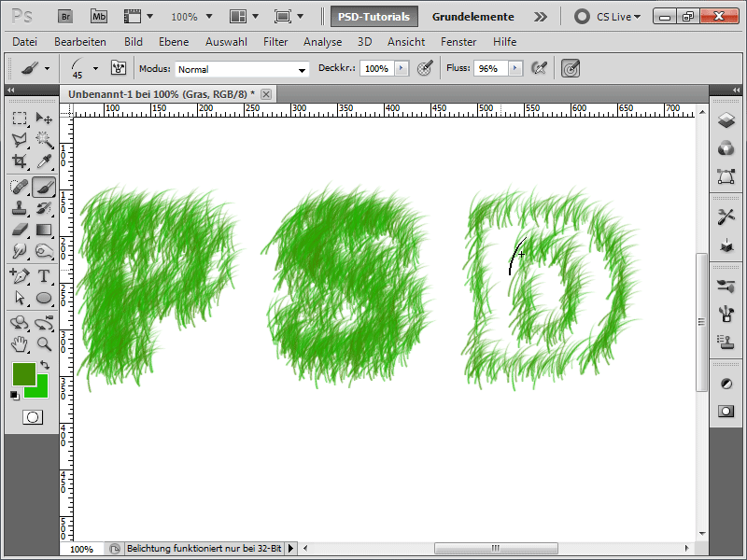
Task: Reset default foreground and background colors
Action: tap(15, 395)
